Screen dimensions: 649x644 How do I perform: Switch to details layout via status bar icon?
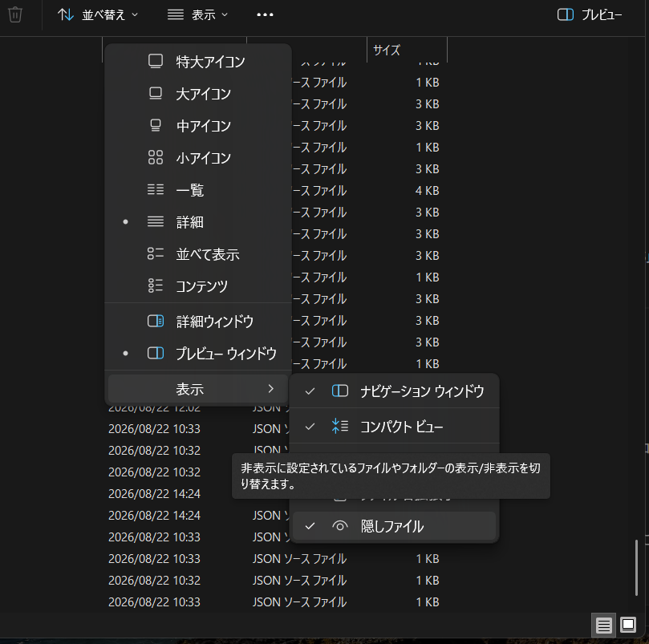[x=603, y=625]
